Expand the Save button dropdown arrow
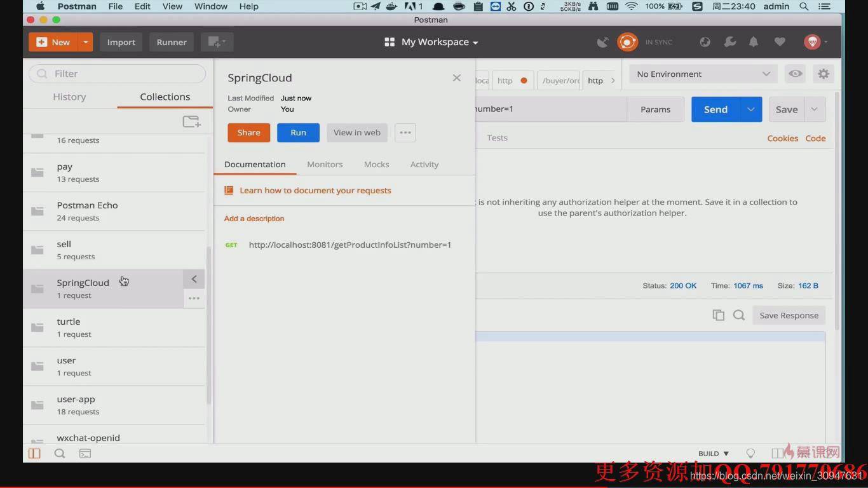 pos(815,109)
